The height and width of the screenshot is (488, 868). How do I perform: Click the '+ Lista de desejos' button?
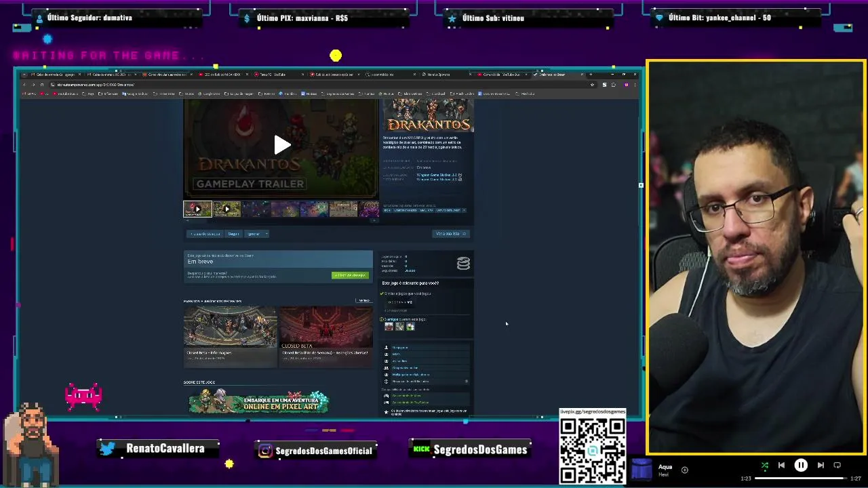tap(205, 234)
